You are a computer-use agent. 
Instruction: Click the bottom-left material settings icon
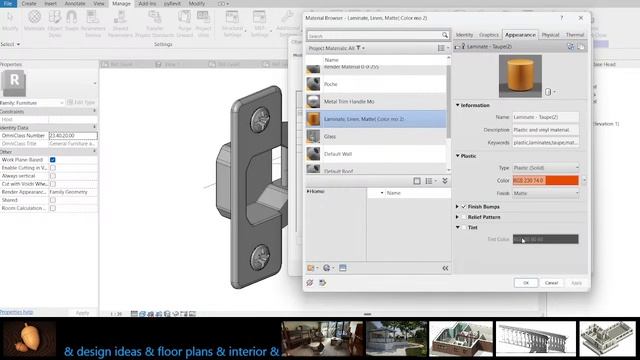[x=310, y=282]
